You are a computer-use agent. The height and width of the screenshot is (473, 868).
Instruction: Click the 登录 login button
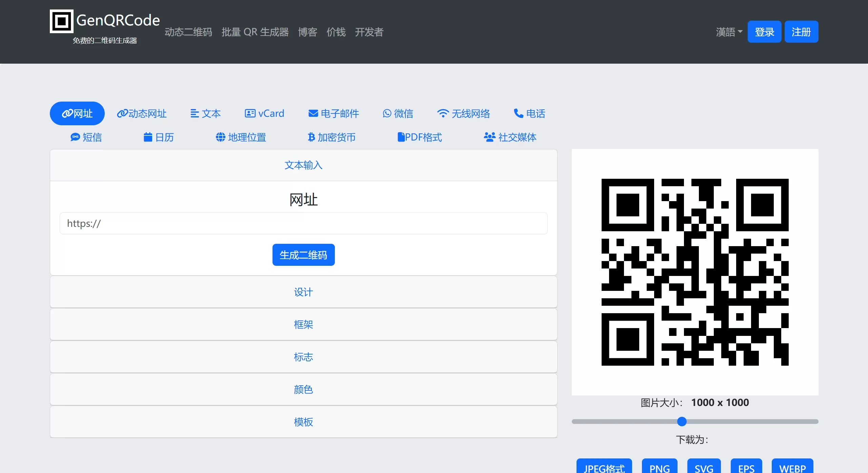(764, 32)
